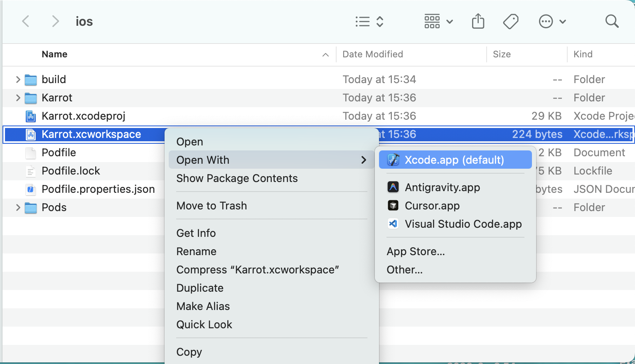The height and width of the screenshot is (364, 635).
Task: Click the Karrot folder icon
Action: [x=31, y=98]
